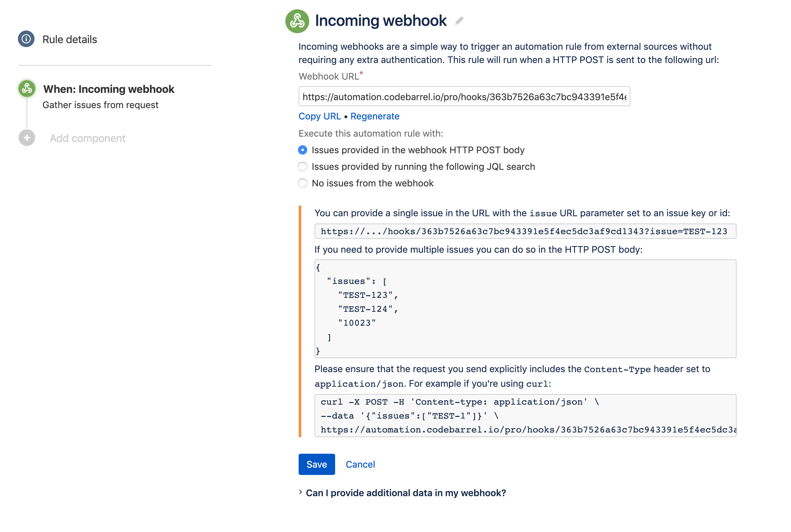Click the plus Add component icon
Screen dimensions: 791x532
tap(27, 138)
